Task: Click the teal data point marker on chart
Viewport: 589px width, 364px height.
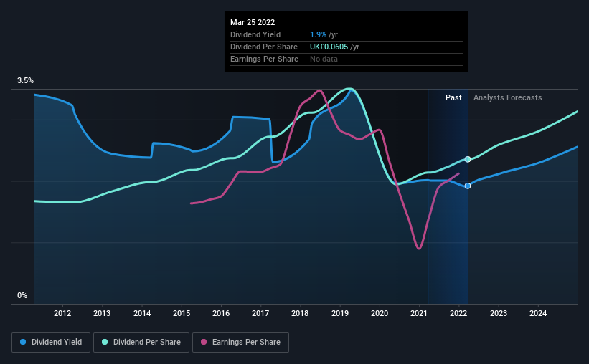Action: click(x=468, y=160)
